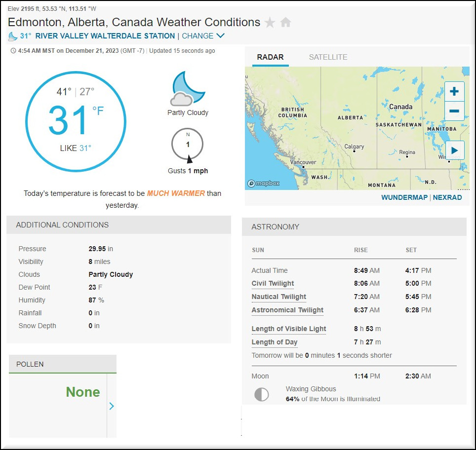Click the Length of Visible Light label
Viewport: 476px width, 450px height.
point(289,329)
